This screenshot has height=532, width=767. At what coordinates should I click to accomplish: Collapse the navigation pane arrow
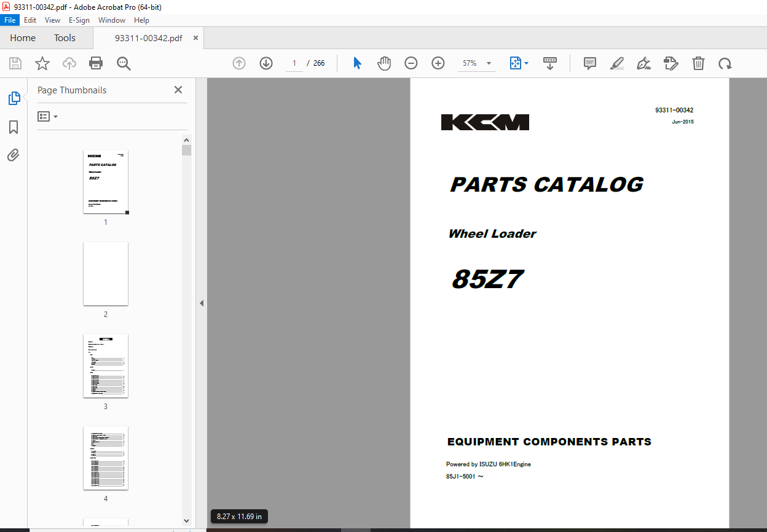(x=202, y=303)
